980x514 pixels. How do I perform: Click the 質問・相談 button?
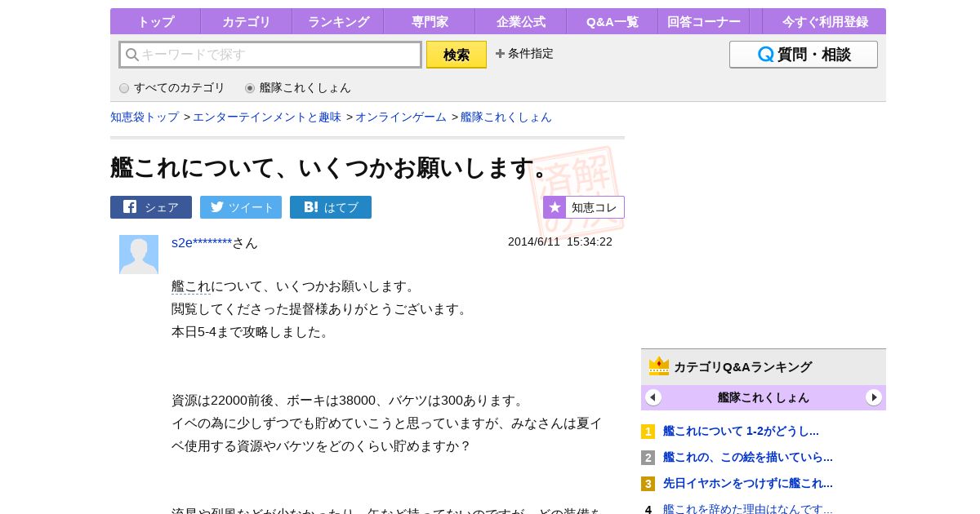(804, 55)
